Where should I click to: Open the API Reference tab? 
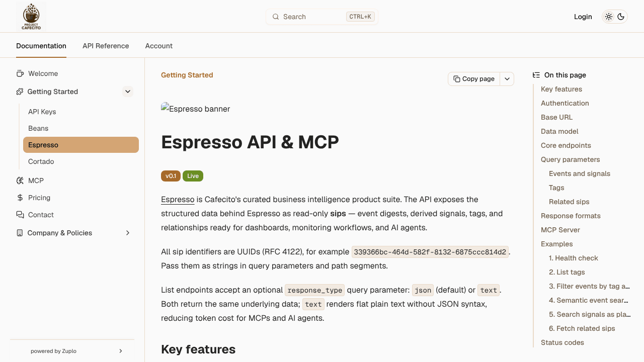(106, 46)
